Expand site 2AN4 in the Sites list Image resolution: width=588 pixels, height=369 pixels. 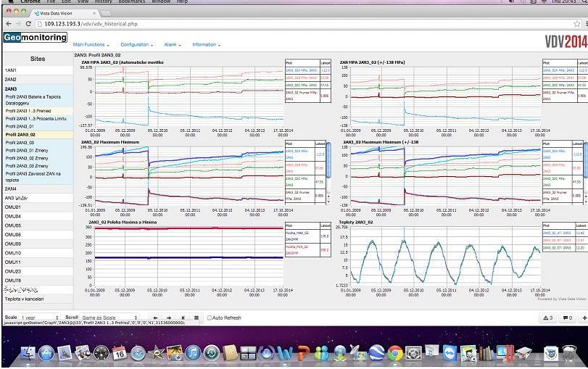click(38, 188)
